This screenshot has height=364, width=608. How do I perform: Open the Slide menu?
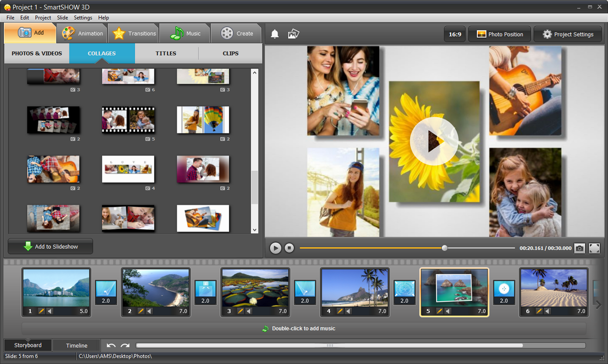62,18
